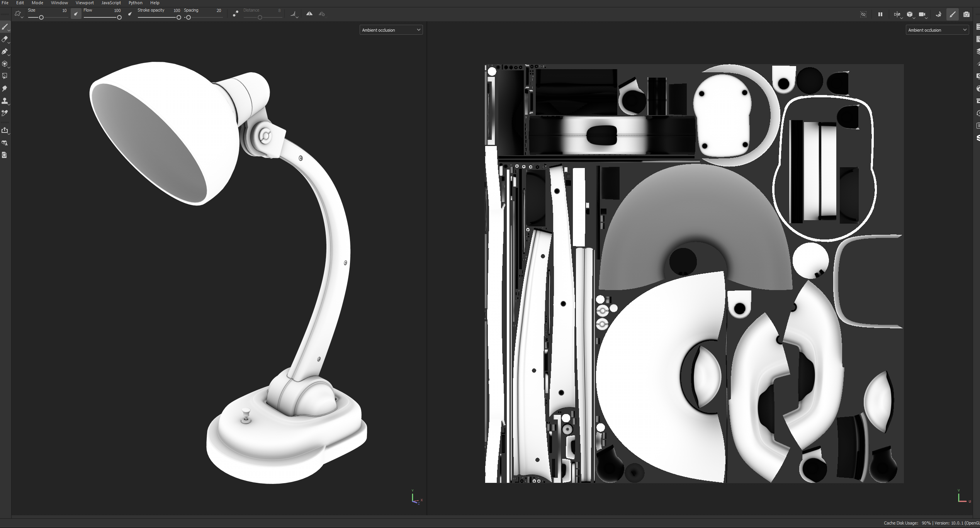Open right viewport Ambient occlusion dropdown
The width and height of the screenshot is (980, 528).
(937, 30)
